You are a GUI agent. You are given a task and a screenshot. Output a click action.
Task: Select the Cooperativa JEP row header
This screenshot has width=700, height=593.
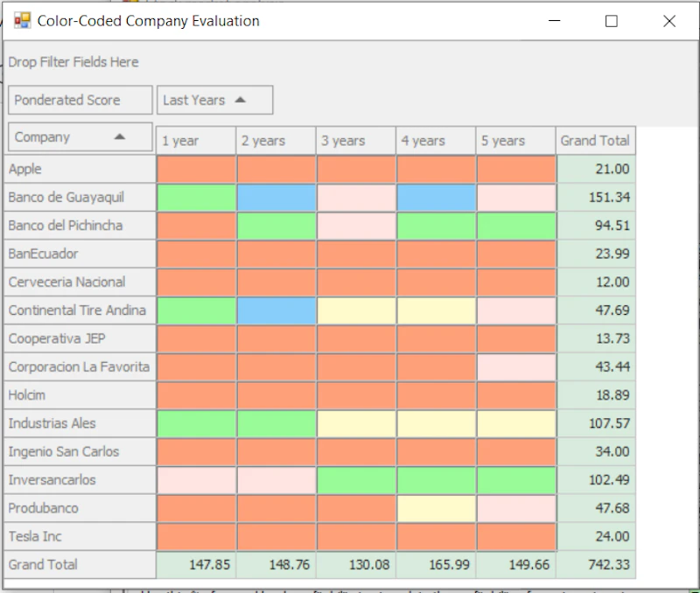[x=80, y=338]
